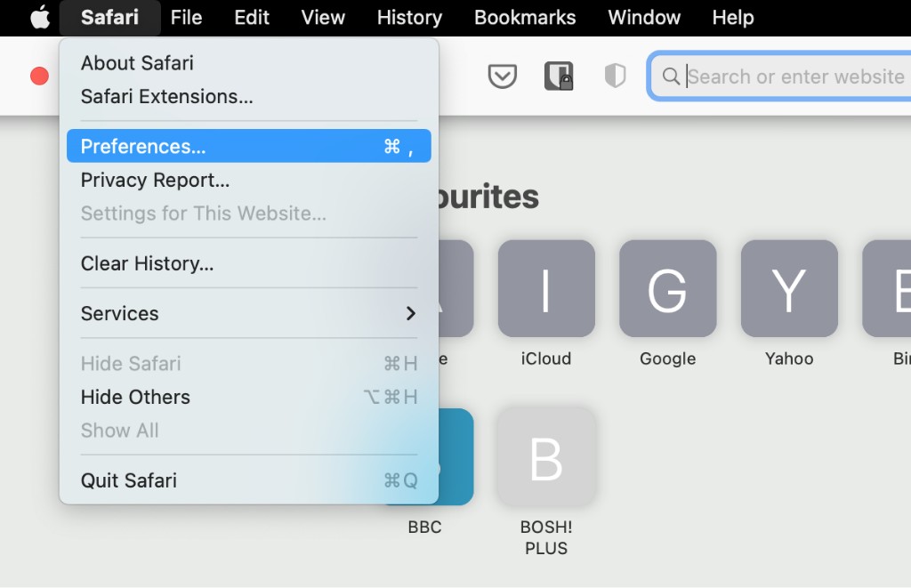Click the Show All menu entry
911x588 pixels.
(249, 431)
